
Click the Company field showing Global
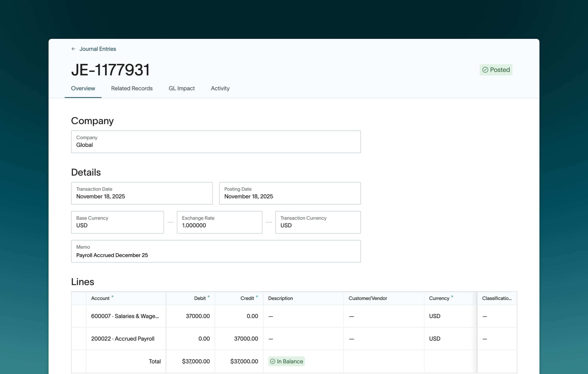(216, 142)
